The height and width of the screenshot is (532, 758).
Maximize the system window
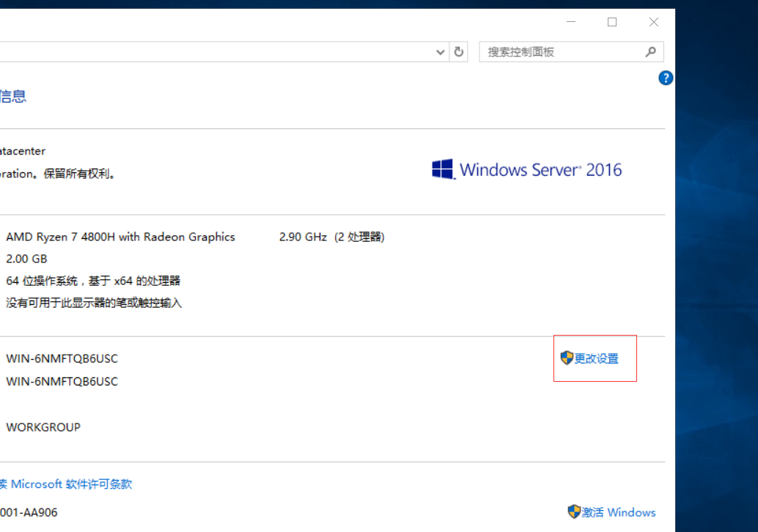point(612,22)
